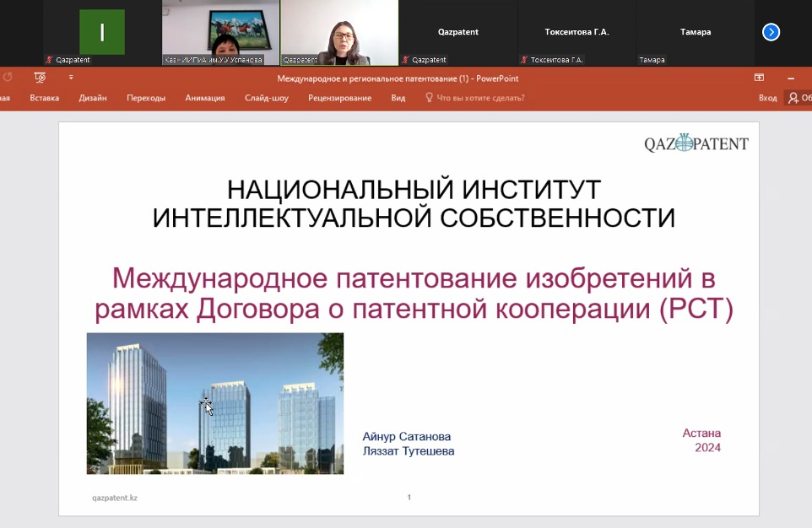Screen dimensions: 812x528
Task: Click the ribbon display options icon
Action: tap(759, 78)
